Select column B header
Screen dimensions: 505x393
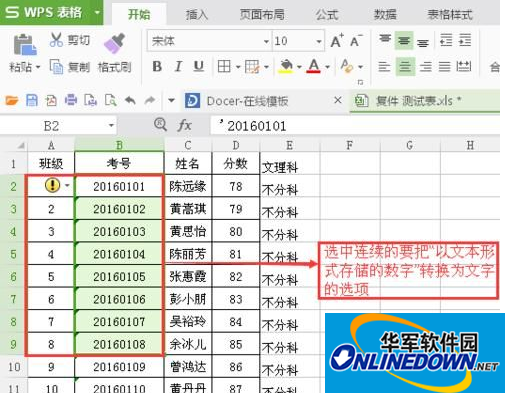pyautogui.click(x=119, y=145)
